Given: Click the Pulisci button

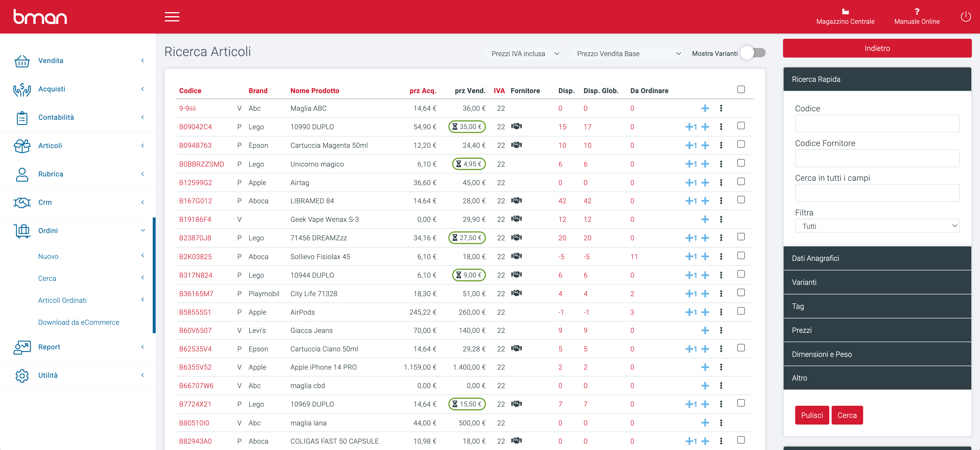Looking at the screenshot, I should pos(812,415).
